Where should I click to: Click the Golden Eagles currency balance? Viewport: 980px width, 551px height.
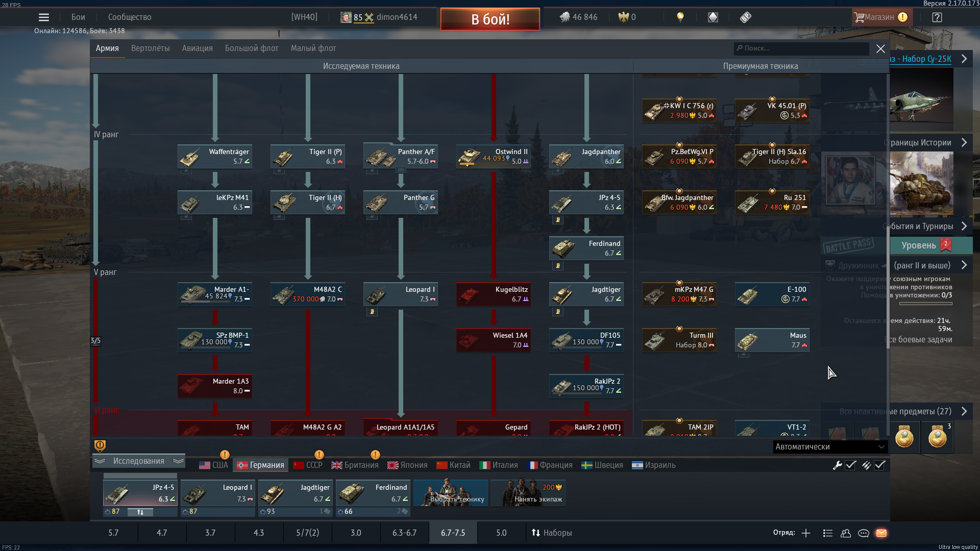[627, 17]
